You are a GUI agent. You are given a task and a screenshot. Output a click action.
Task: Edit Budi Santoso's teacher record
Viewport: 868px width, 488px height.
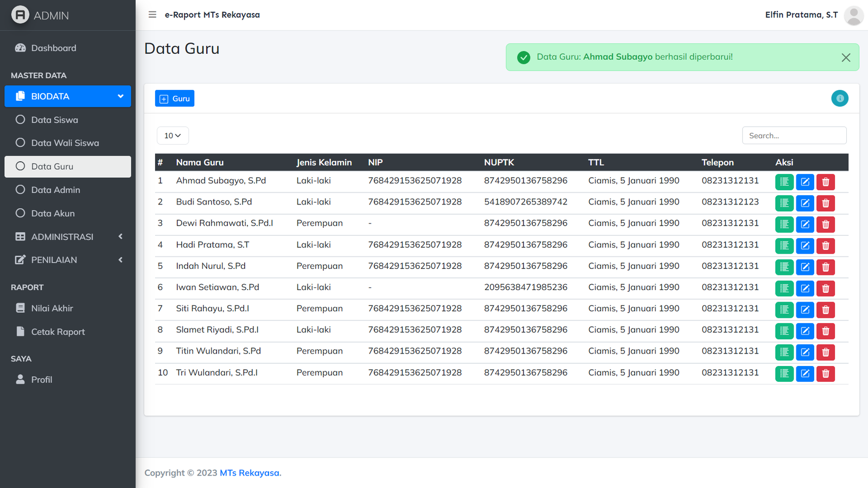tap(805, 203)
